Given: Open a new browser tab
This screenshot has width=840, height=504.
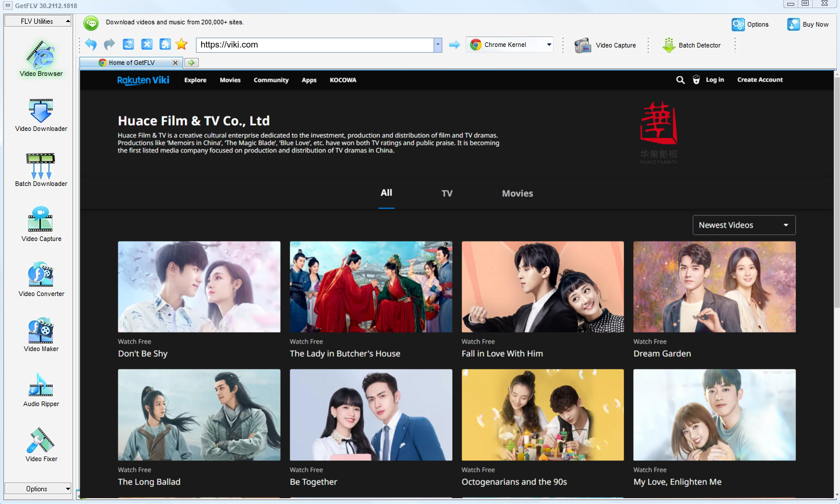Looking at the screenshot, I should (191, 63).
